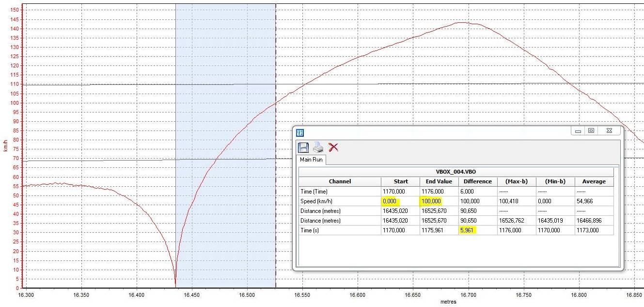644x307 pixels.
Task: Click the Channel column header
Action: [340, 182]
